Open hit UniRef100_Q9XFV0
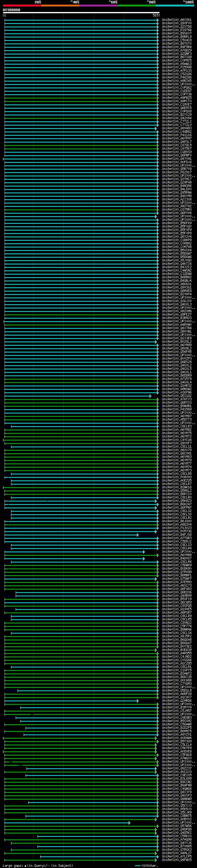This screenshot has width=197, height=868. coord(176,23)
